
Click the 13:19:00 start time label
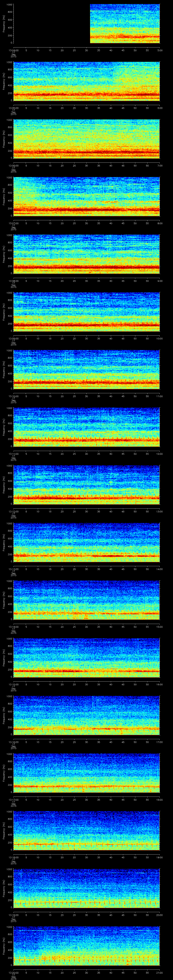[13, 915]
